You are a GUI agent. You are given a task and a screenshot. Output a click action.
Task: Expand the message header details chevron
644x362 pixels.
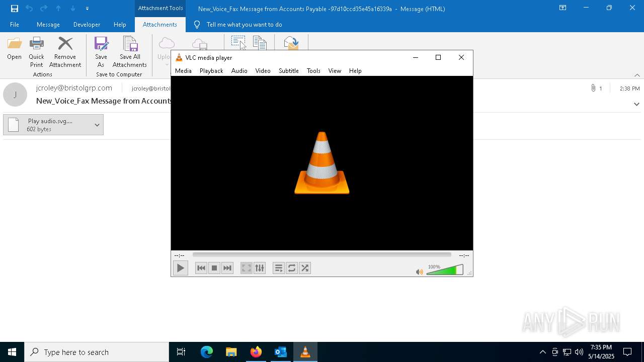click(636, 104)
